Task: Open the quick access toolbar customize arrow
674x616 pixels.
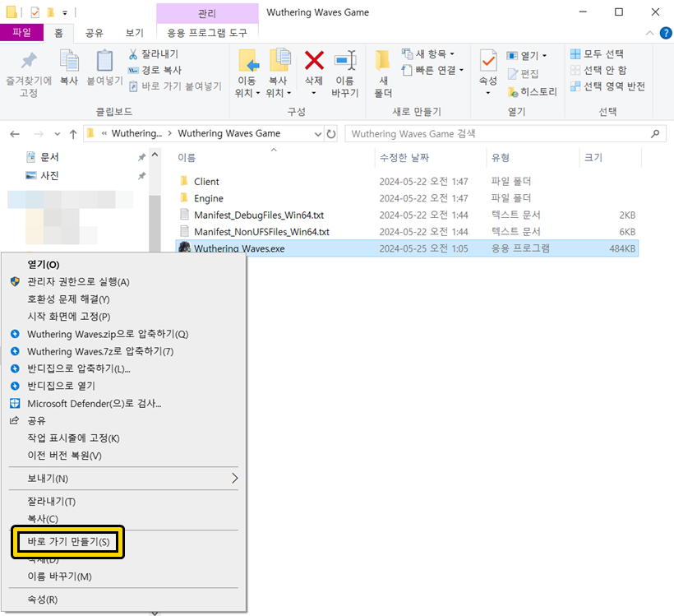Action: [65, 13]
